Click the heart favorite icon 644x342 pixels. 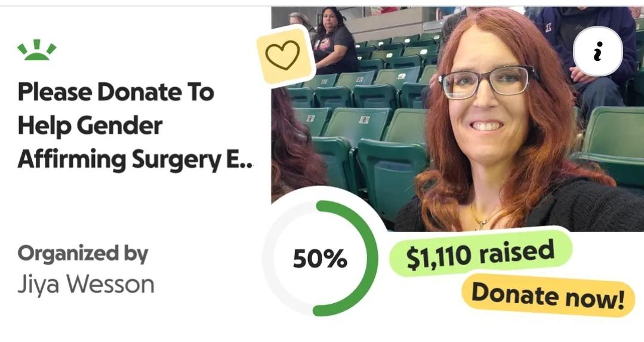coord(284,56)
